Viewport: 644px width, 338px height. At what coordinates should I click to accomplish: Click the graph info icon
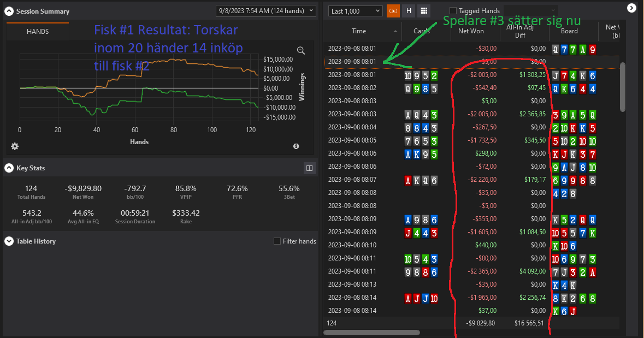[x=296, y=146]
